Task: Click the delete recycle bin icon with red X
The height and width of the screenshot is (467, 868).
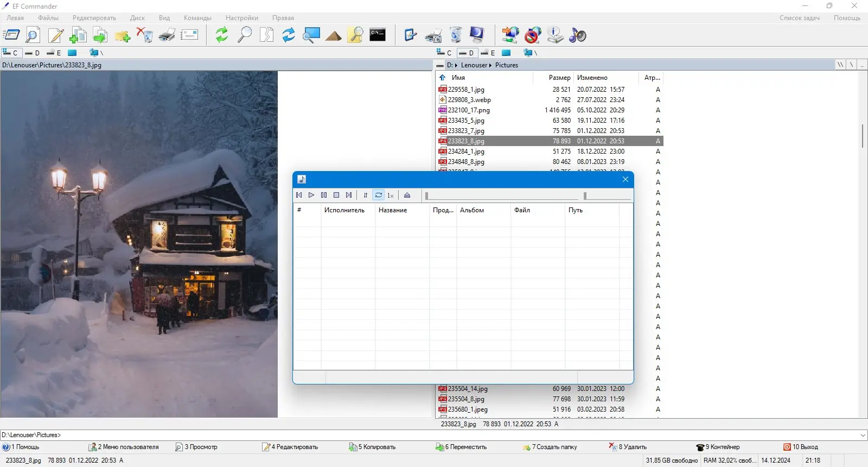Action: click(x=145, y=35)
